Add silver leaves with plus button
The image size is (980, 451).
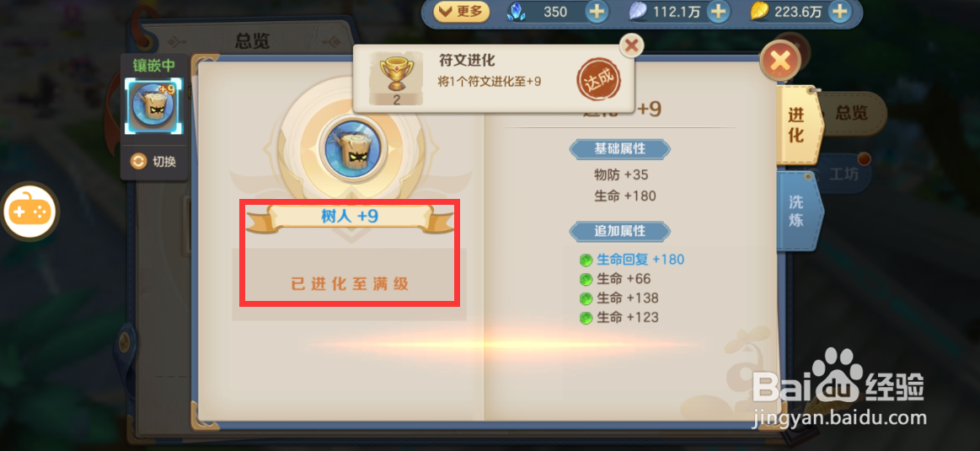[719, 12]
